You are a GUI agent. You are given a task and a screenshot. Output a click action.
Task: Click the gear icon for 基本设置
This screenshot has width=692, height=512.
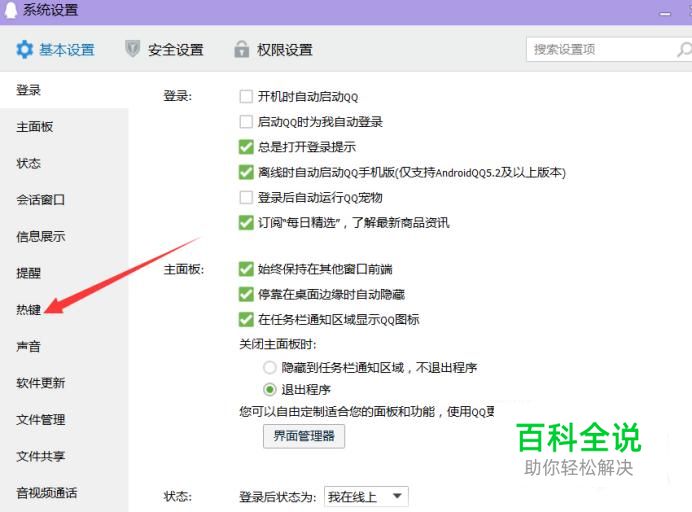24,49
